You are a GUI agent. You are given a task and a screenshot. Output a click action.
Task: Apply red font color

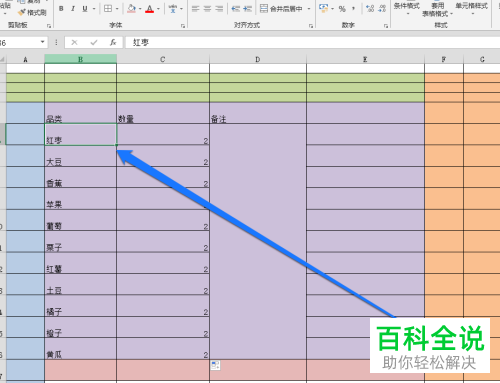(150, 9)
